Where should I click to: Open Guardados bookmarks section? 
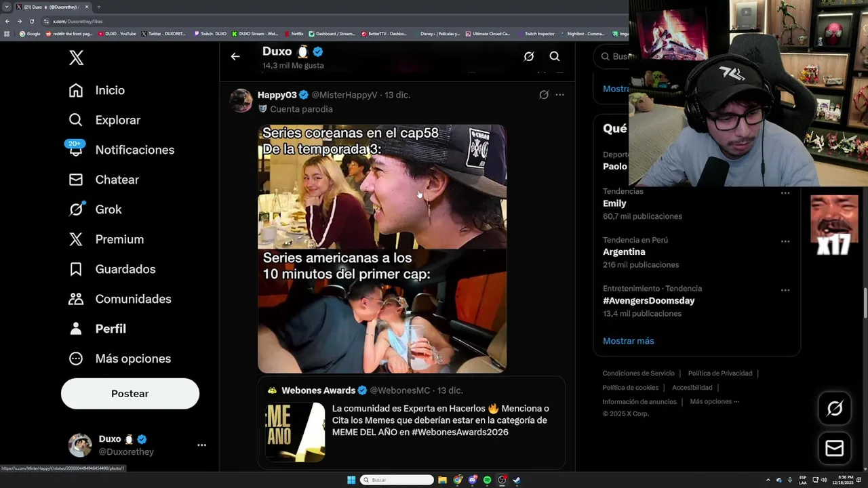(x=112, y=269)
